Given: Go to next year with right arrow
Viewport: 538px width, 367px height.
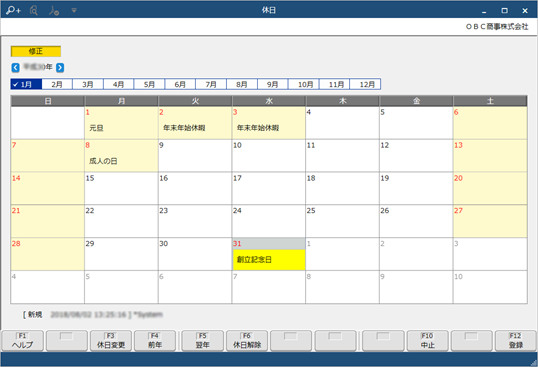Looking at the screenshot, I should pyautogui.click(x=60, y=67).
